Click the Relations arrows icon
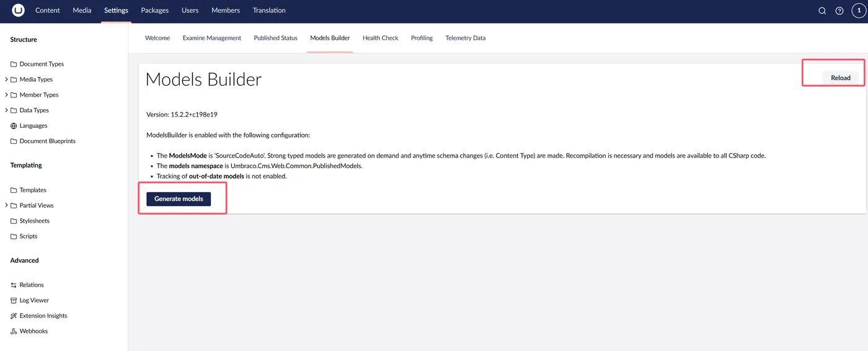The height and width of the screenshot is (351, 868). pos(14,285)
